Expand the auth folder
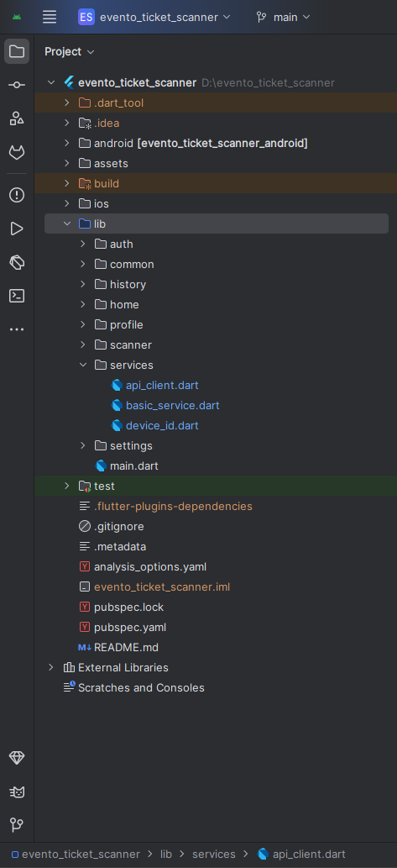The width and height of the screenshot is (397, 868). pyautogui.click(x=83, y=245)
